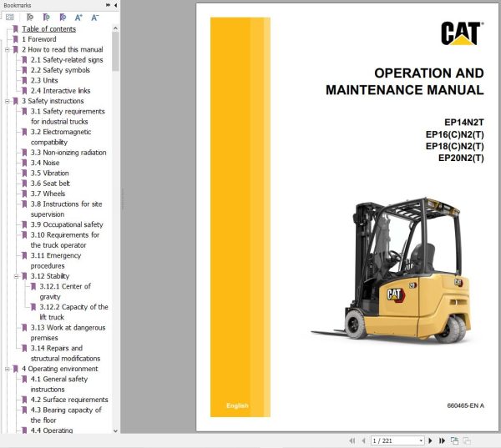Click the expand current bookmark icon
The width and height of the screenshot is (501, 448).
(30, 18)
